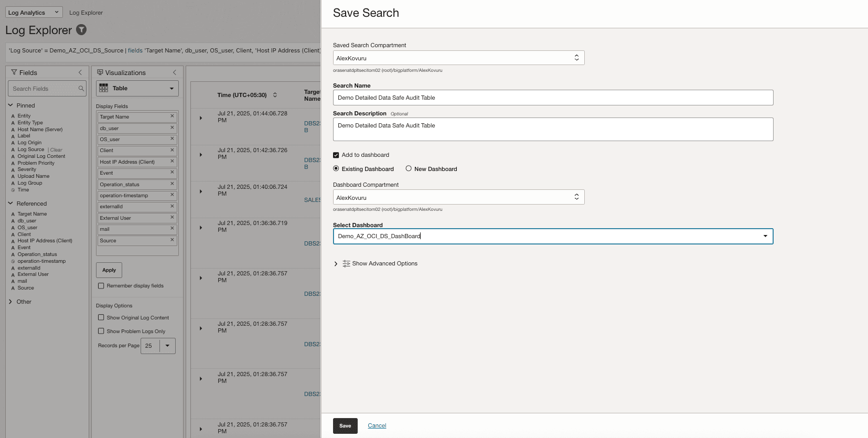Collapse the Visualizations panel chevron
This screenshot has height=438, width=868.
tap(175, 72)
